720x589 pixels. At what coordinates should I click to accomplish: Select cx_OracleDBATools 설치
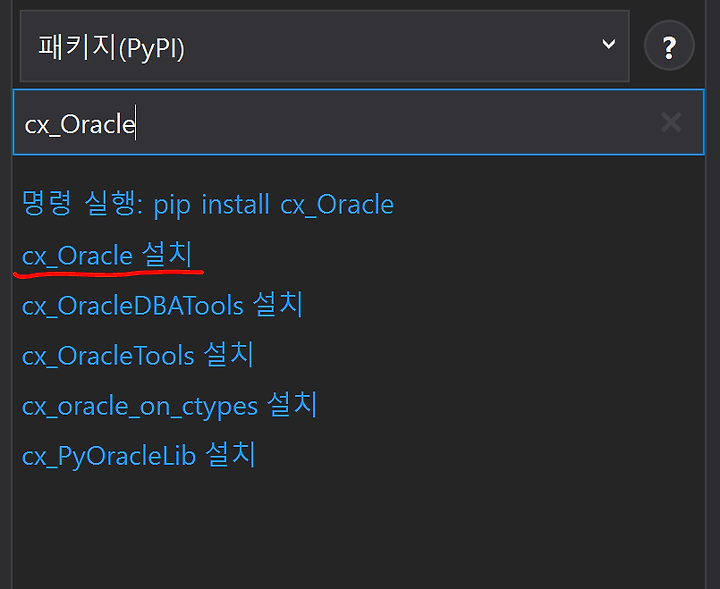coord(162,305)
